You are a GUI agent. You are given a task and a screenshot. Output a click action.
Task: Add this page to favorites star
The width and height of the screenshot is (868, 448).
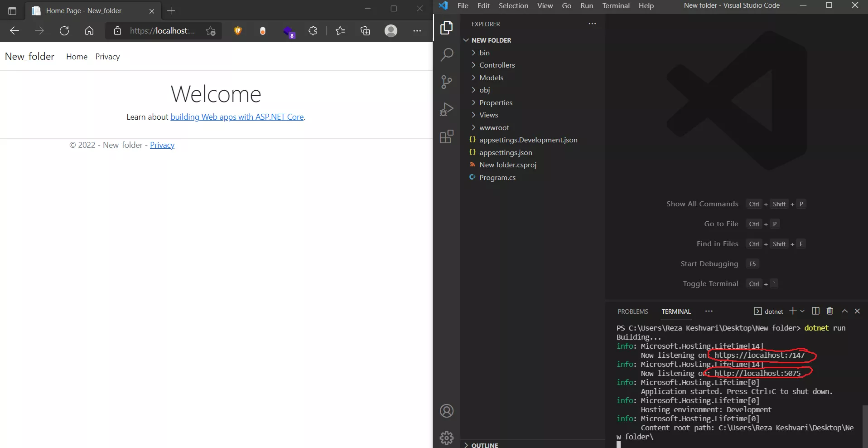[211, 31]
